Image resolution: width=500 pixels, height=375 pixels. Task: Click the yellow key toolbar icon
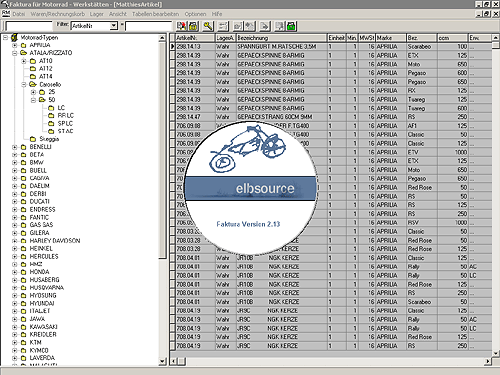[x=208, y=26]
